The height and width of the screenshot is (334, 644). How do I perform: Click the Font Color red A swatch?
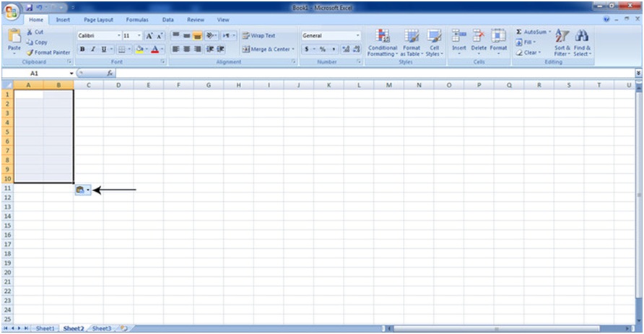coord(155,49)
